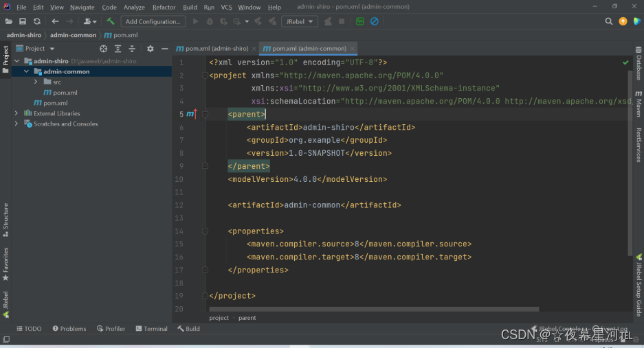The image size is (644, 348).
Task: Click the Add Configuration button
Action: (153, 21)
